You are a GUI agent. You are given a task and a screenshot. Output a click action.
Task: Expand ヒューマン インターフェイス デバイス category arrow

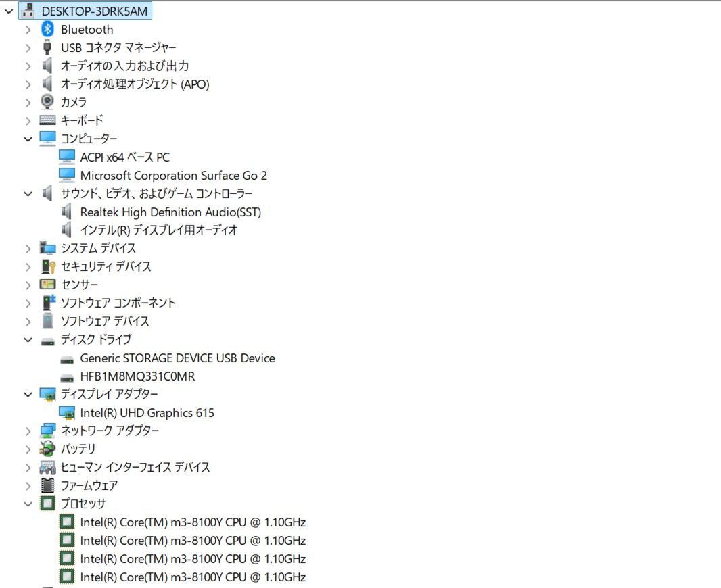coord(28,468)
